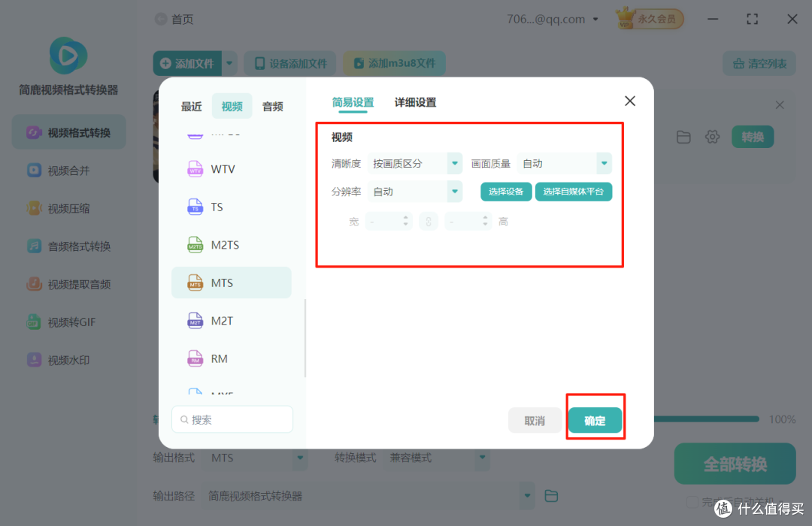Switch to the 简易设置 tab
The image size is (812, 526).
(353, 102)
